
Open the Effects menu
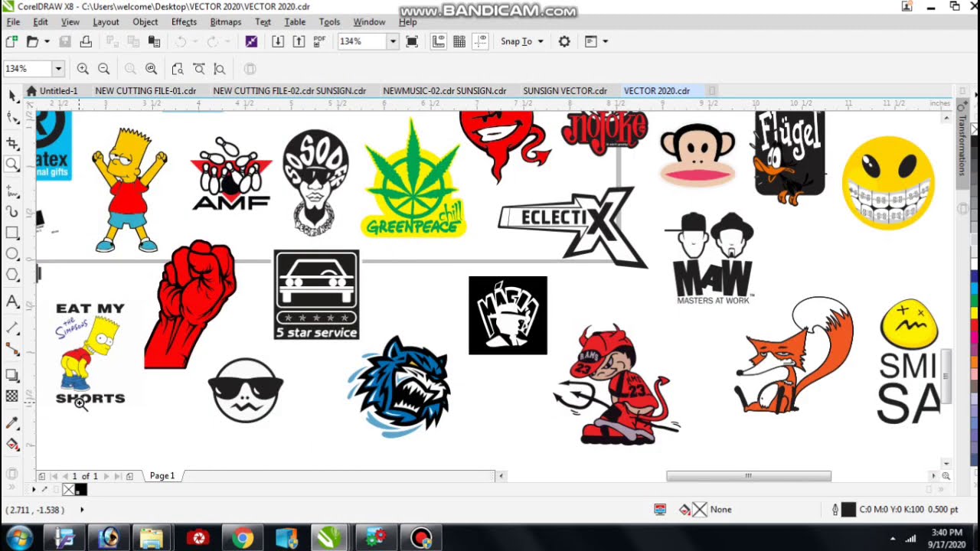[x=184, y=22]
